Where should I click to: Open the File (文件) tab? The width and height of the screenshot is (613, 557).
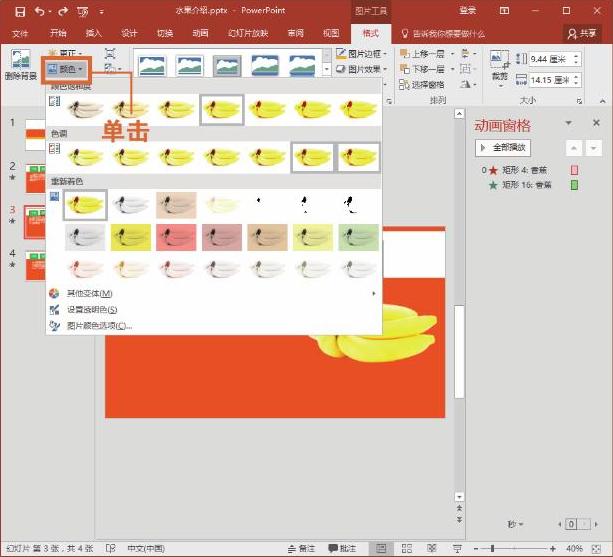point(20,34)
